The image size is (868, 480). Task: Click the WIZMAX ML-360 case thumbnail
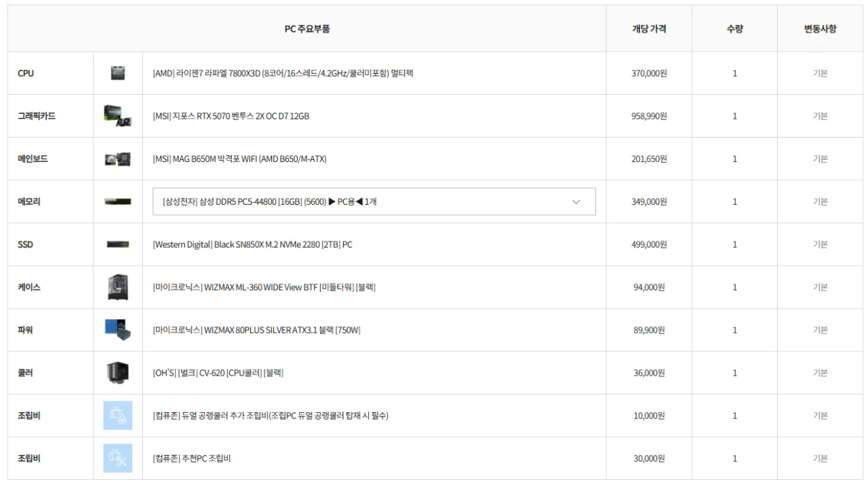coord(118,287)
